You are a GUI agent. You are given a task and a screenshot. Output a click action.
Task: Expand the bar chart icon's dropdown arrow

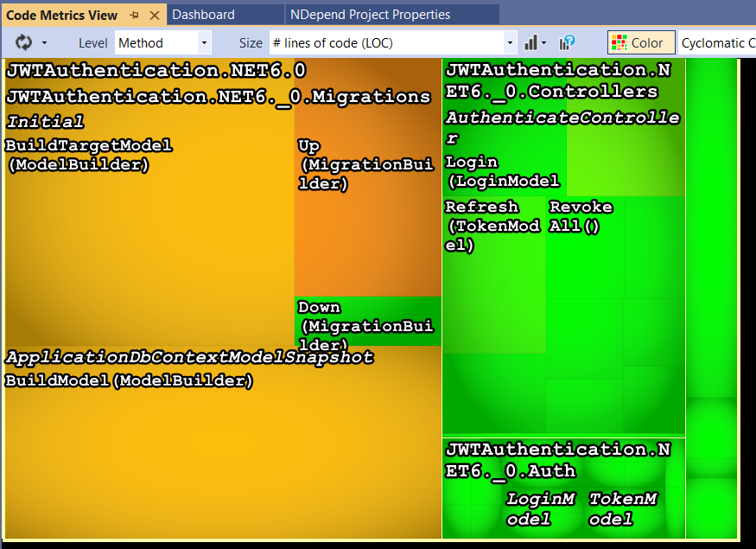click(x=543, y=43)
